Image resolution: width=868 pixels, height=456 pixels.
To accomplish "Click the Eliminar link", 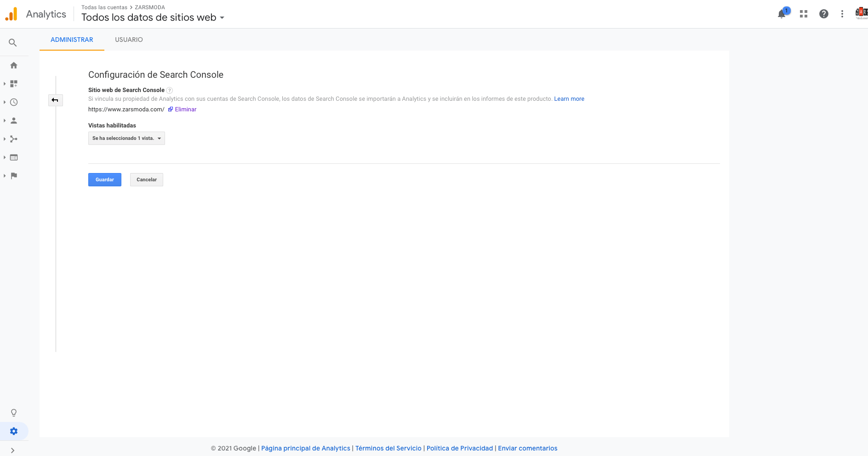I will click(x=185, y=110).
